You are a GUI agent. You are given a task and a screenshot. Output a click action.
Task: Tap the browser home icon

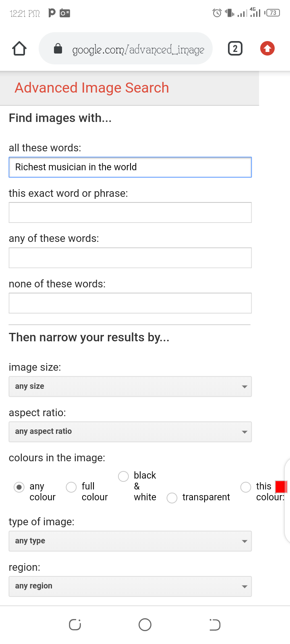(x=19, y=49)
